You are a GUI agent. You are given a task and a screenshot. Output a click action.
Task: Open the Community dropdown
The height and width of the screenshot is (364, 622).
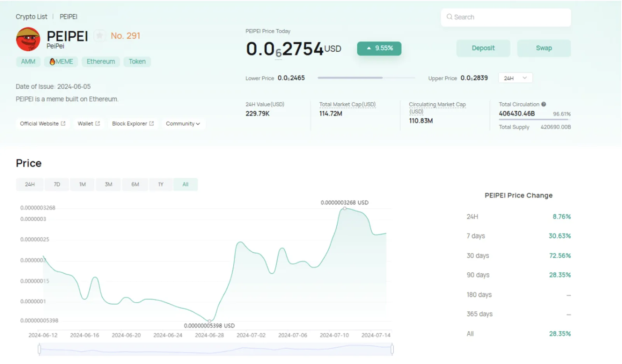coord(183,124)
